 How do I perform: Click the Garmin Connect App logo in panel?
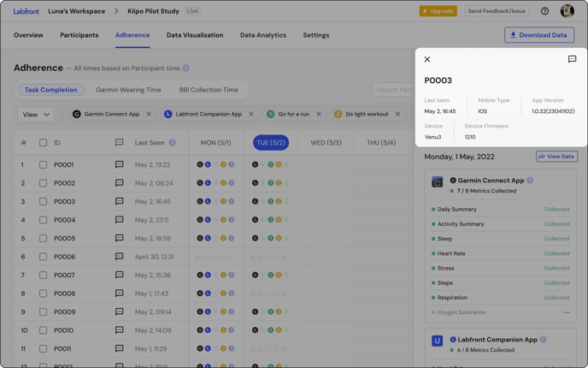coord(438,181)
